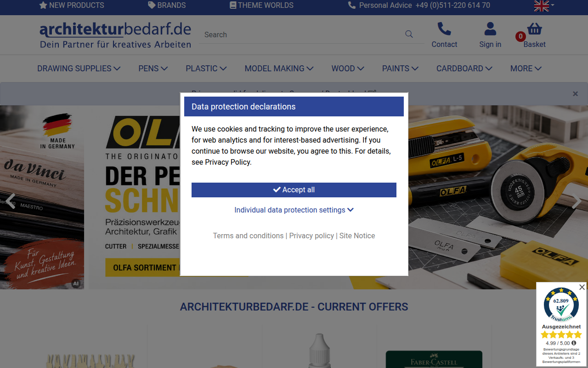
Task: Expand the Wood menu
Action: (x=348, y=69)
